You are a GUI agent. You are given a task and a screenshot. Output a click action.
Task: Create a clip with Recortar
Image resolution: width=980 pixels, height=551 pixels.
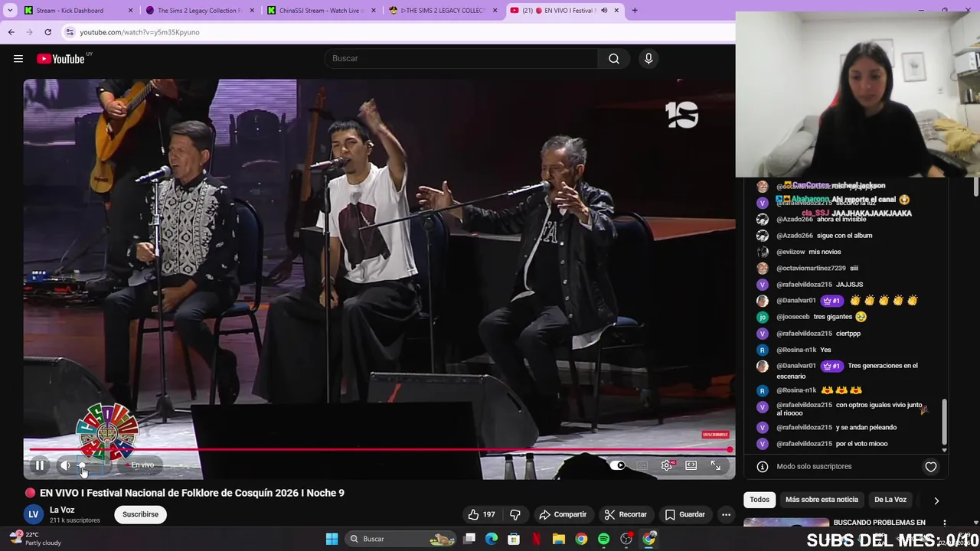626,514
